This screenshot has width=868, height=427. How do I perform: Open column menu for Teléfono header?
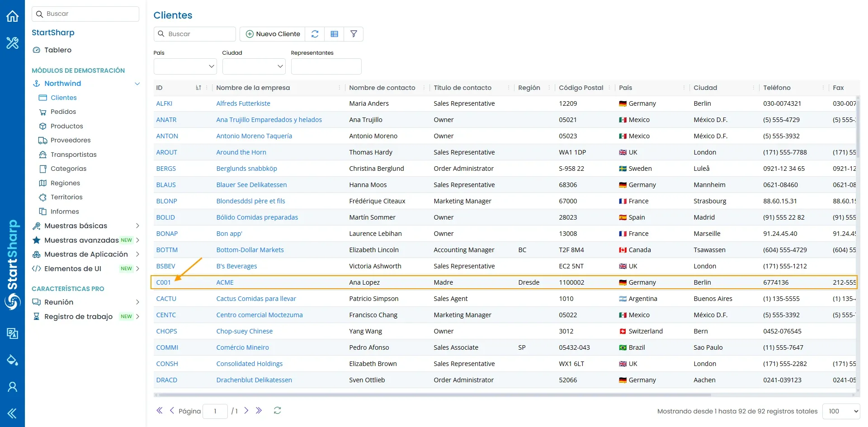click(823, 88)
